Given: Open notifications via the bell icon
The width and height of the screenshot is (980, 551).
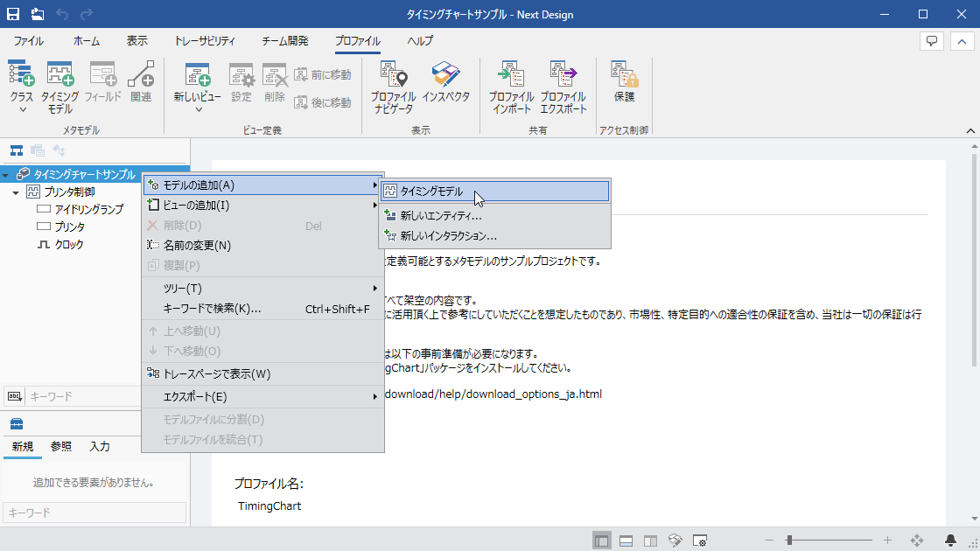Looking at the screenshot, I should pyautogui.click(x=950, y=541).
